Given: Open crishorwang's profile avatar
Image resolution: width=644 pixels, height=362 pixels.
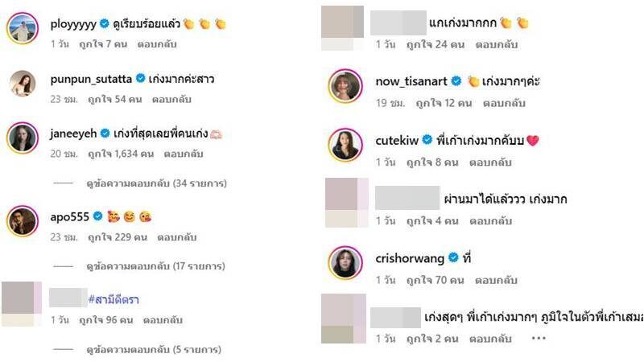Looking at the screenshot, I should click(x=345, y=263).
